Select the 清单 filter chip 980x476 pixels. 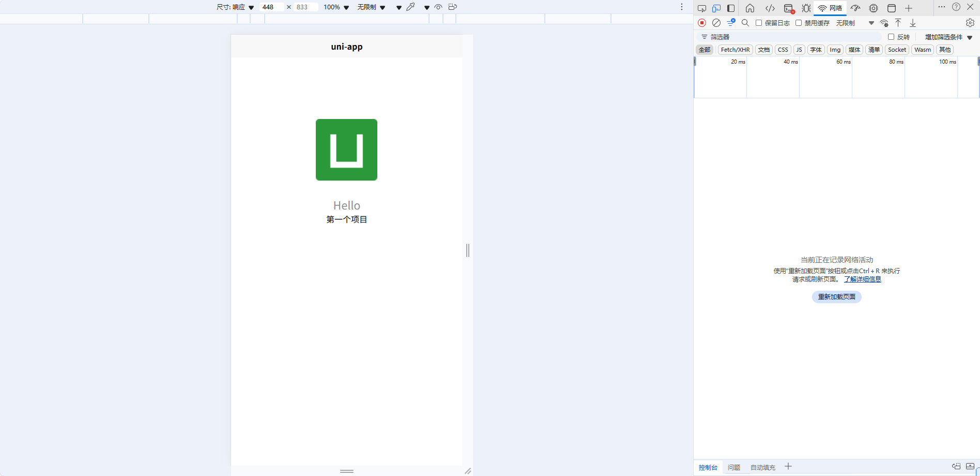point(874,50)
